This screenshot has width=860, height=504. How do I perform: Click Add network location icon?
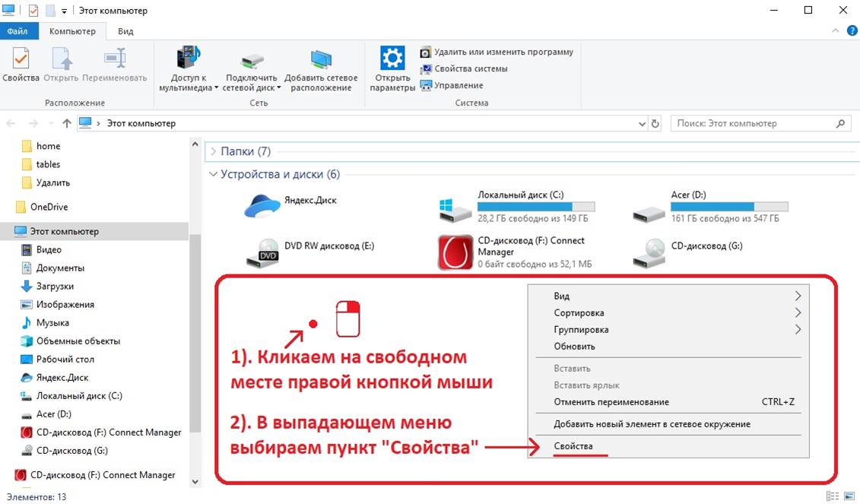(321, 59)
